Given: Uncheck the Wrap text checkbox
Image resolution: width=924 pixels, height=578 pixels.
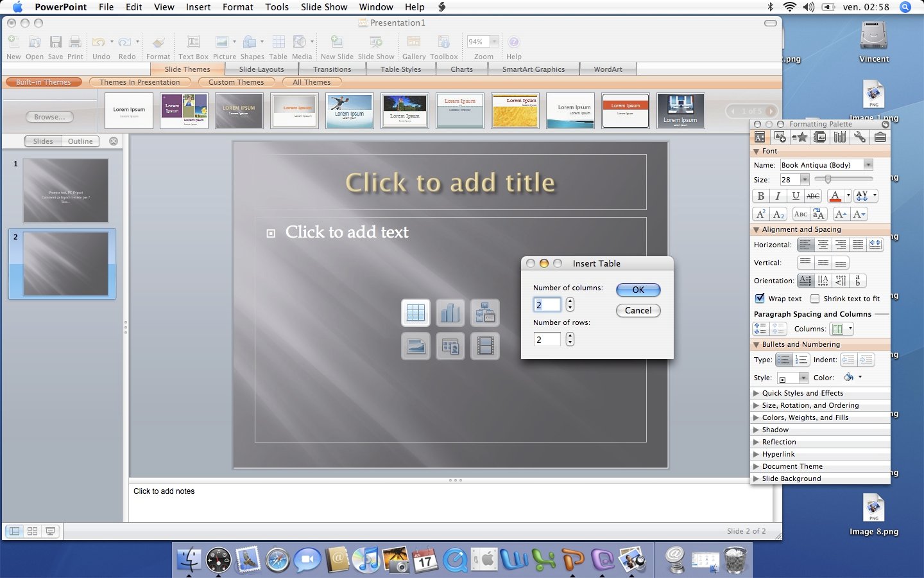Looking at the screenshot, I should coord(760,298).
